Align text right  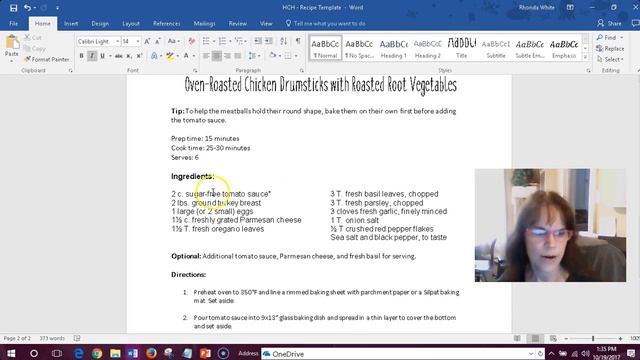point(227,56)
